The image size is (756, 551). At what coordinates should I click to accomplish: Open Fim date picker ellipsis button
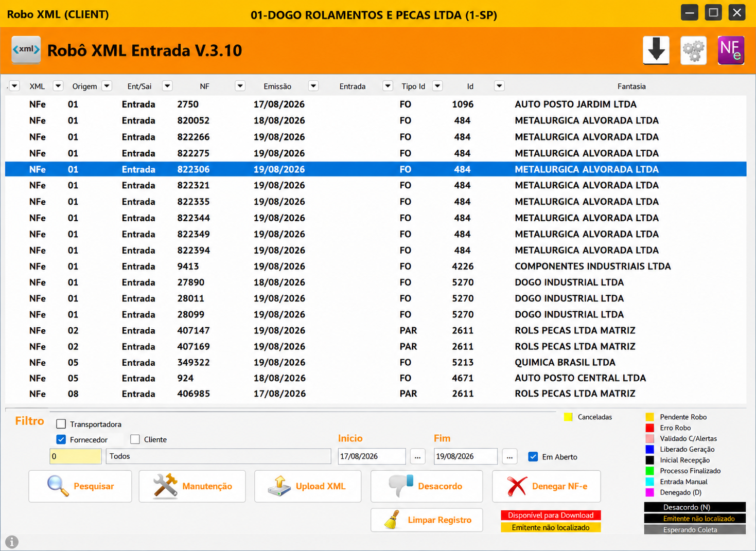tap(509, 456)
